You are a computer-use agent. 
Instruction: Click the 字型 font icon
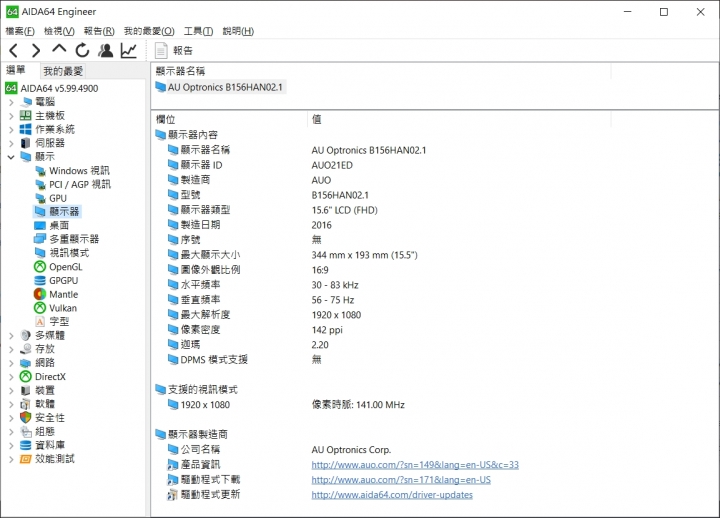pyautogui.click(x=40, y=322)
